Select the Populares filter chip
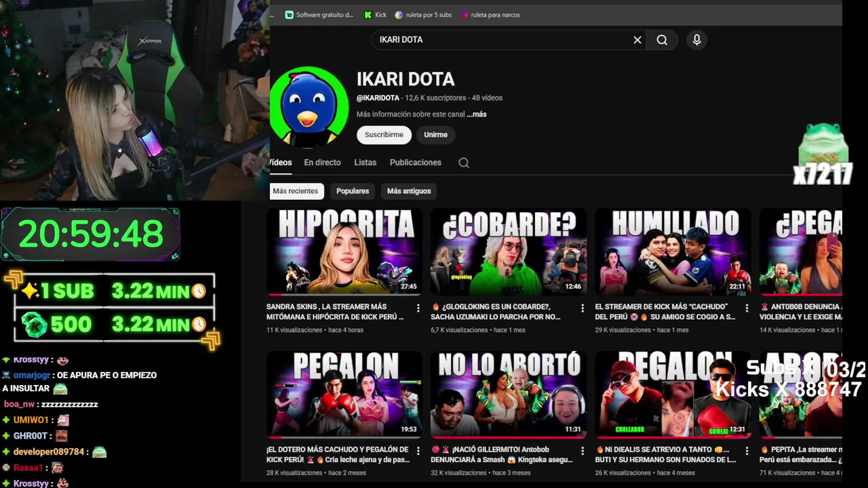The image size is (868, 488). [x=353, y=191]
